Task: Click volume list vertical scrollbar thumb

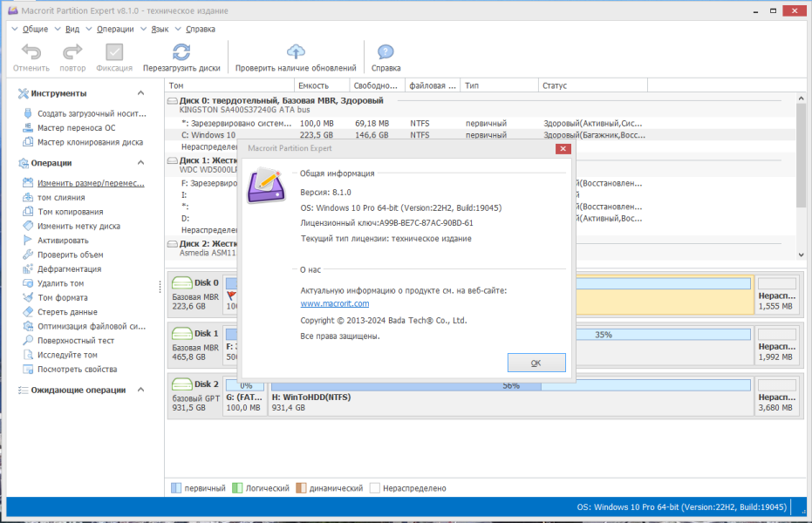Action: coord(802,155)
